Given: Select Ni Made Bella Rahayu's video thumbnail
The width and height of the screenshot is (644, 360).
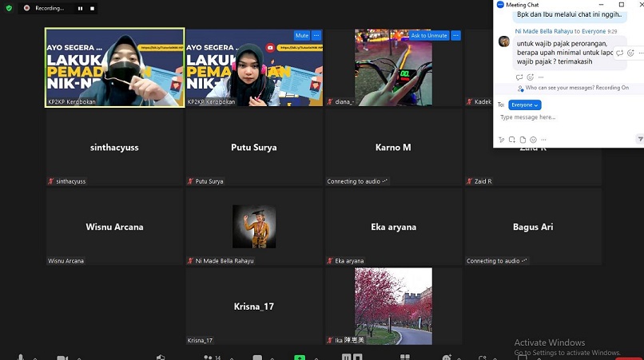Looking at the screenshot, I should (254, 227).
